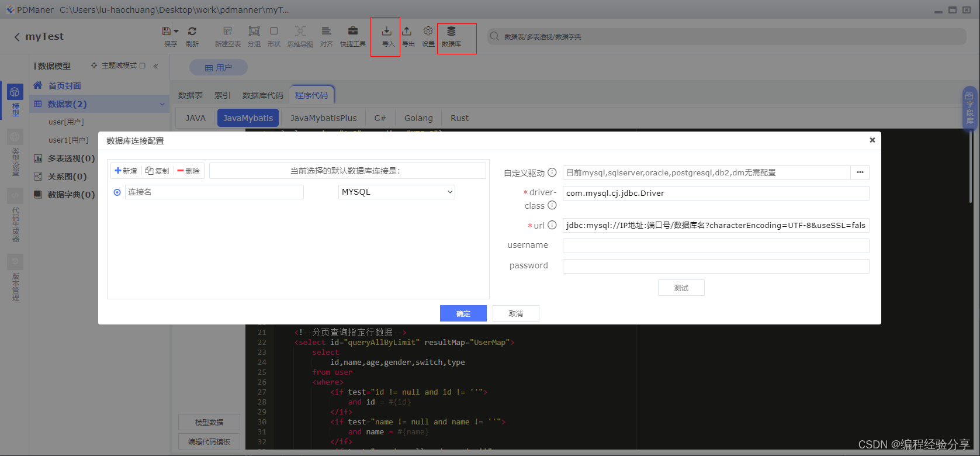Image resolution: width=980 pixels, height=456 pixels.
Task: Click the mind map (思维导图) icon
Action: (x=300, y=32)
